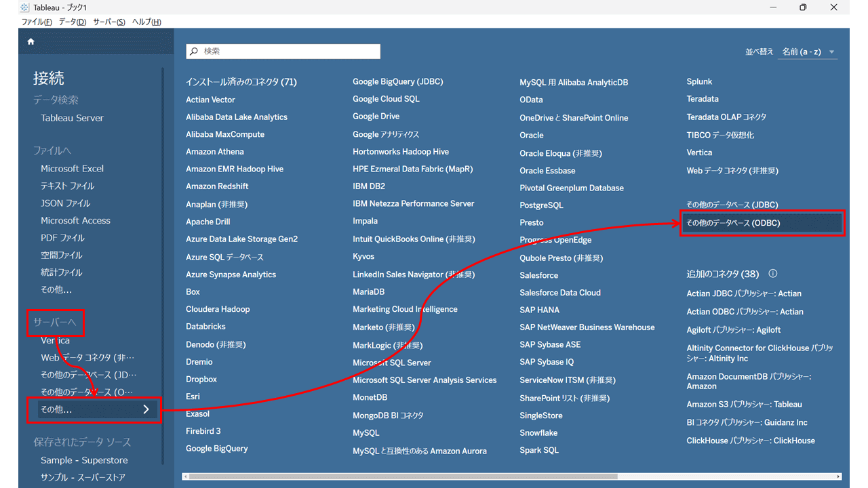868x488 pixels.
Task: Choose the Teradata OLAP コネクタ entry
Action: [727, 117]
